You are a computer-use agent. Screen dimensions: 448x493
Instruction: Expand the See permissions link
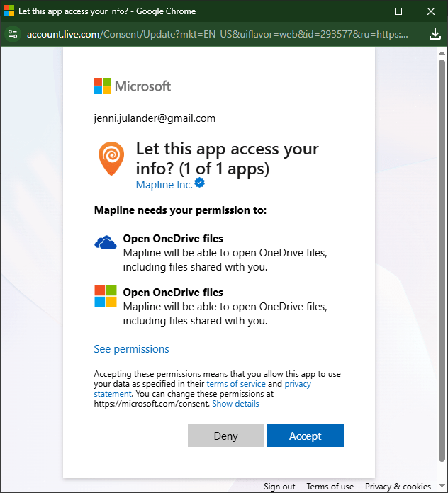click(x=131, y=349)
